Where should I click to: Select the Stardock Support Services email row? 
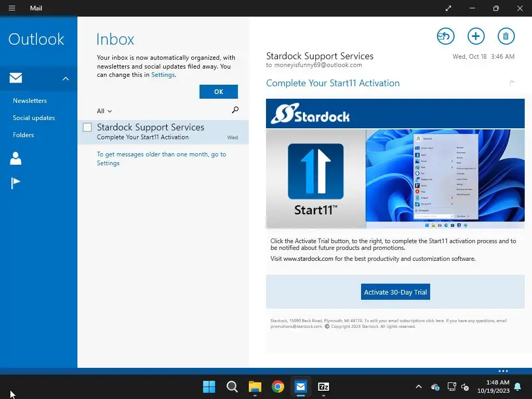[163, 132]
